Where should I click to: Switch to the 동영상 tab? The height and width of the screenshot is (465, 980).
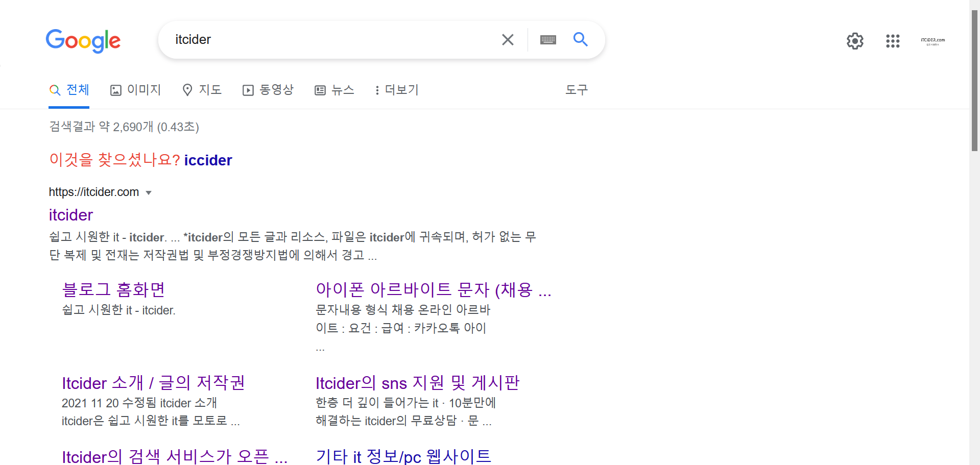coord(268,90)
